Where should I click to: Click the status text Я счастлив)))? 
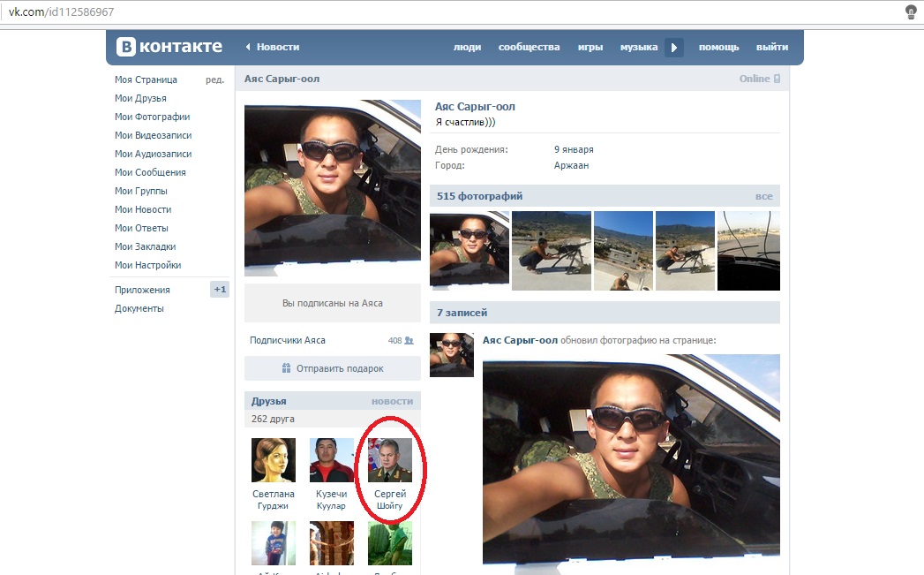466,122
